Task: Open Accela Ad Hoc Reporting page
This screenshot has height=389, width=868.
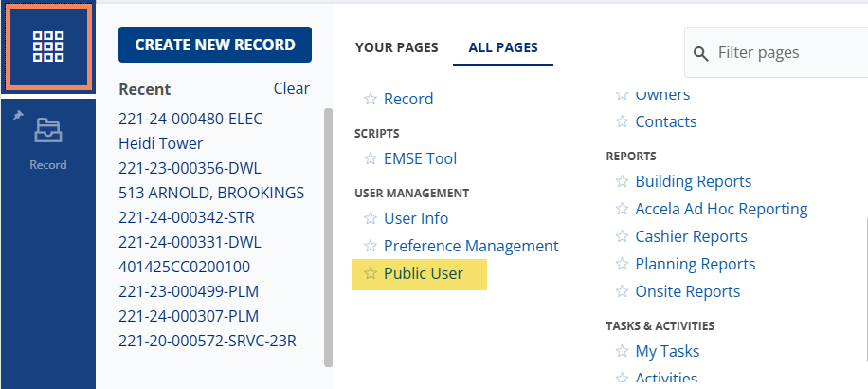Action: click(x=721, y=209)
